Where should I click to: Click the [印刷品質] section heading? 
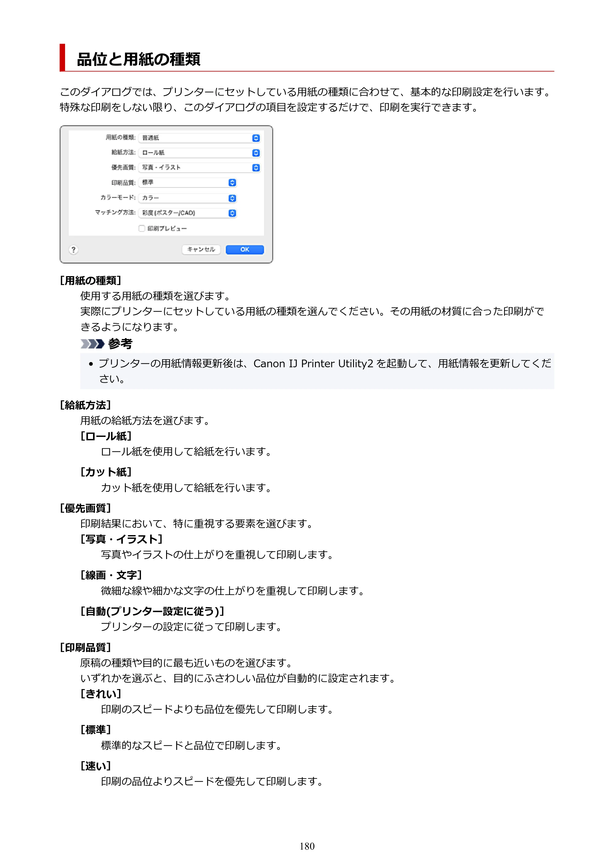tap(85, 647)
